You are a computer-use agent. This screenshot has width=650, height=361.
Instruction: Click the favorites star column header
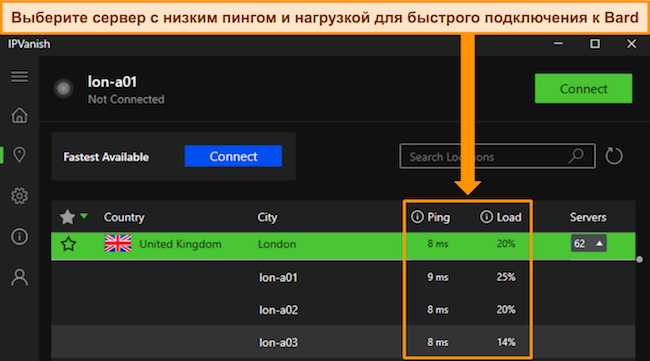point(67,217)
